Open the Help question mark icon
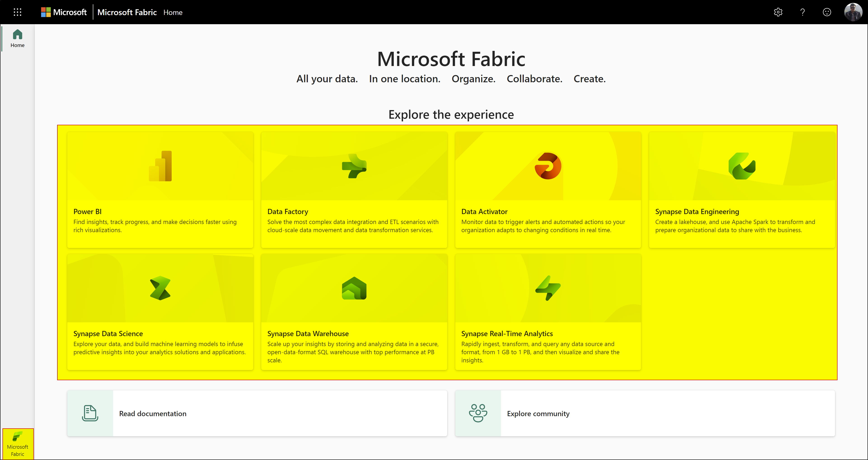The image size is (868, 460). (x=803, y=12)
